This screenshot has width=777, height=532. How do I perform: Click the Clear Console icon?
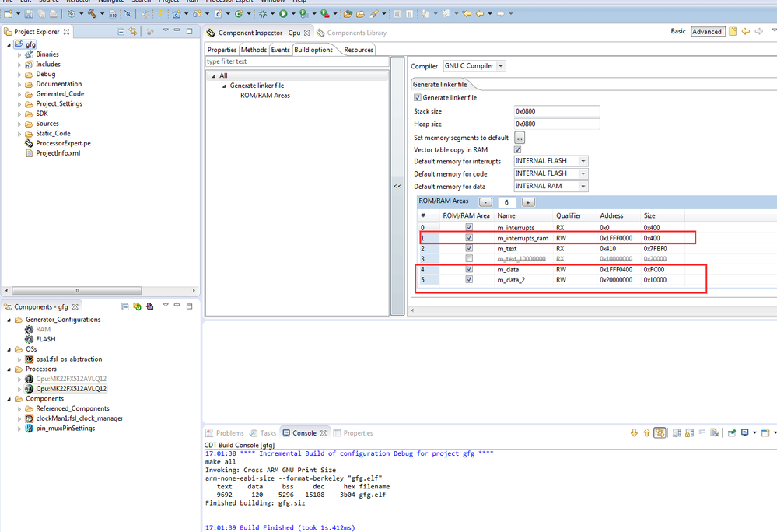tap(714, 433)
